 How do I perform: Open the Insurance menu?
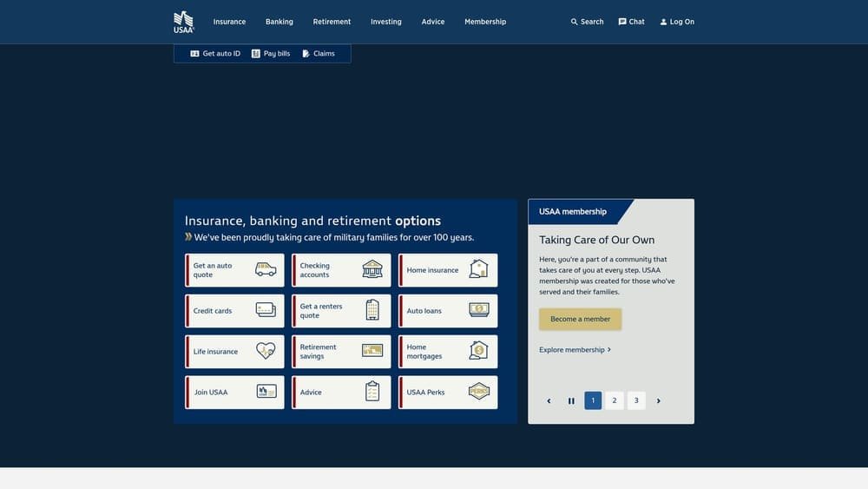(x=229, y=22)
